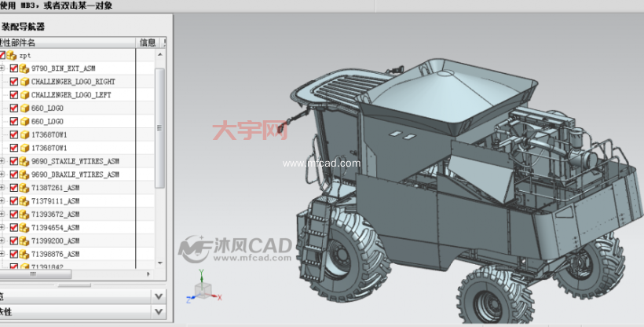
Task: Toggle the 9690_STAXLE_WTIRES_ASM checkbox
Action: coord(13,161)
